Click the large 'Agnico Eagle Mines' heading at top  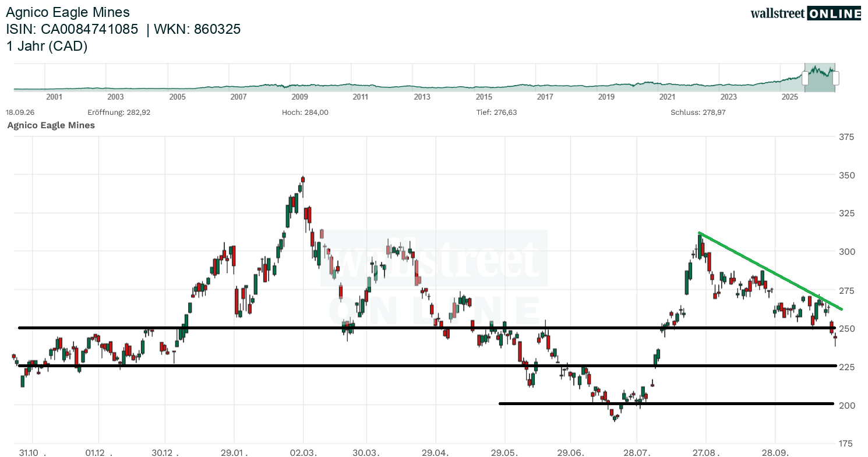pyautogui.click(x=68, y=12)
